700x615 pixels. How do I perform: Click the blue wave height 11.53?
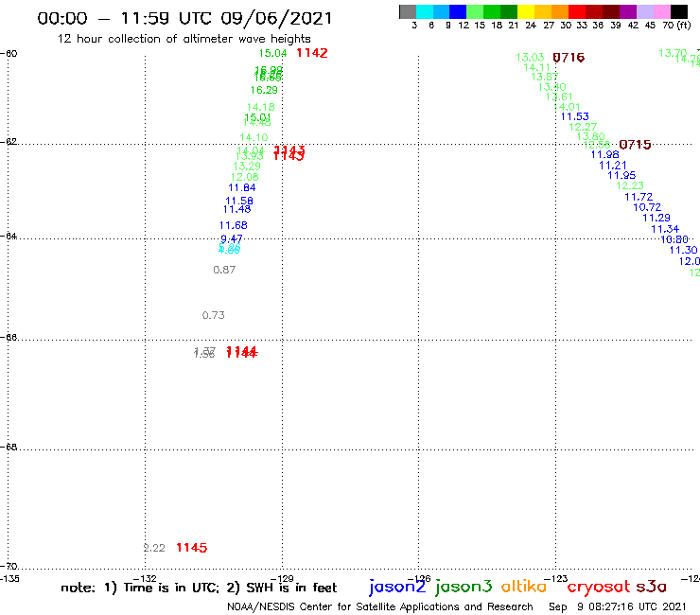pos(574,116)
